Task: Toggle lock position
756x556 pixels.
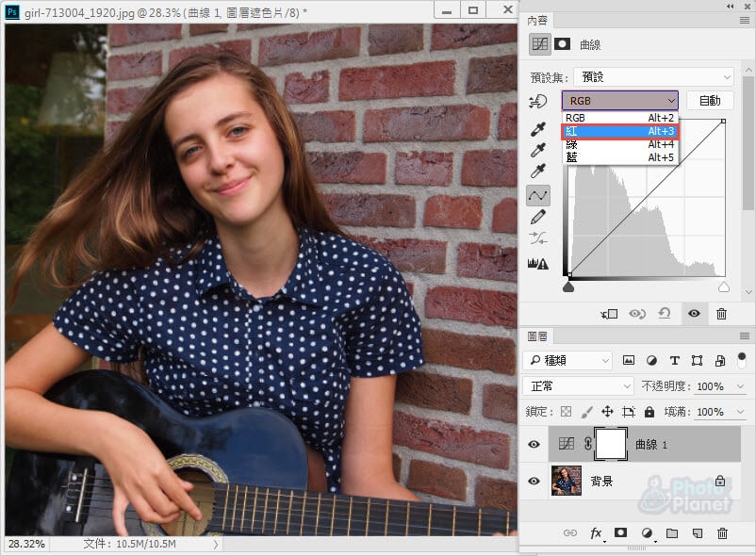Action: click(607, 412)
